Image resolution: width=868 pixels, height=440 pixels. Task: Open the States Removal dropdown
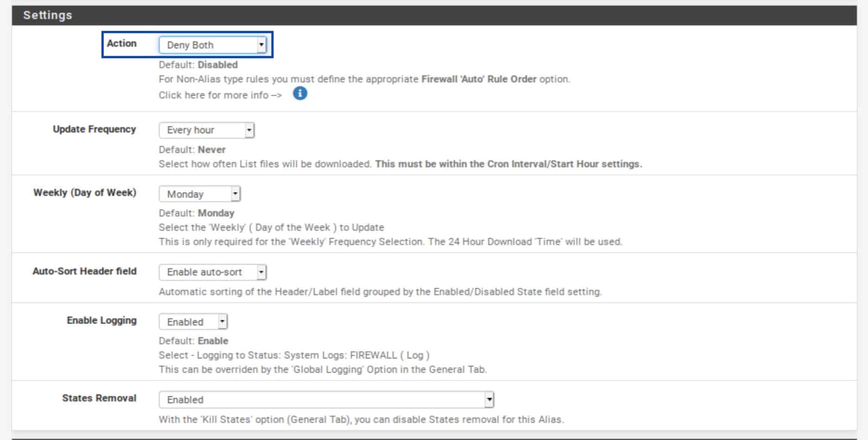pyautogui.click(x=326, y=400)
